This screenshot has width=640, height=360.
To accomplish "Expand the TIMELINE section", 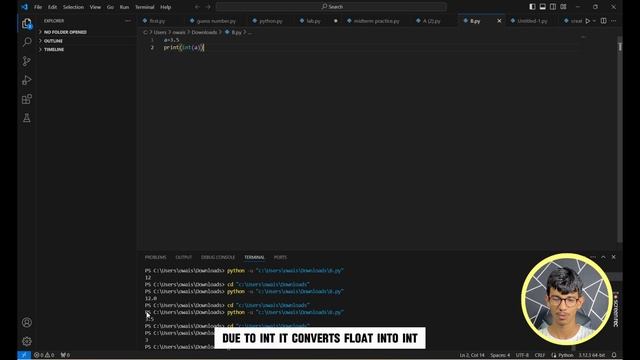I will pos(87,49).
